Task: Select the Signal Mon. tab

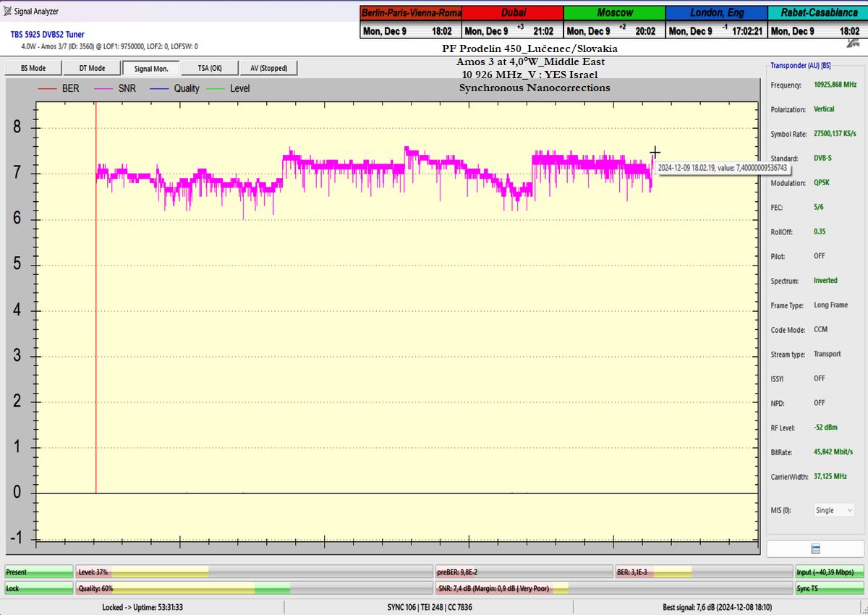Action: (150, 68)
